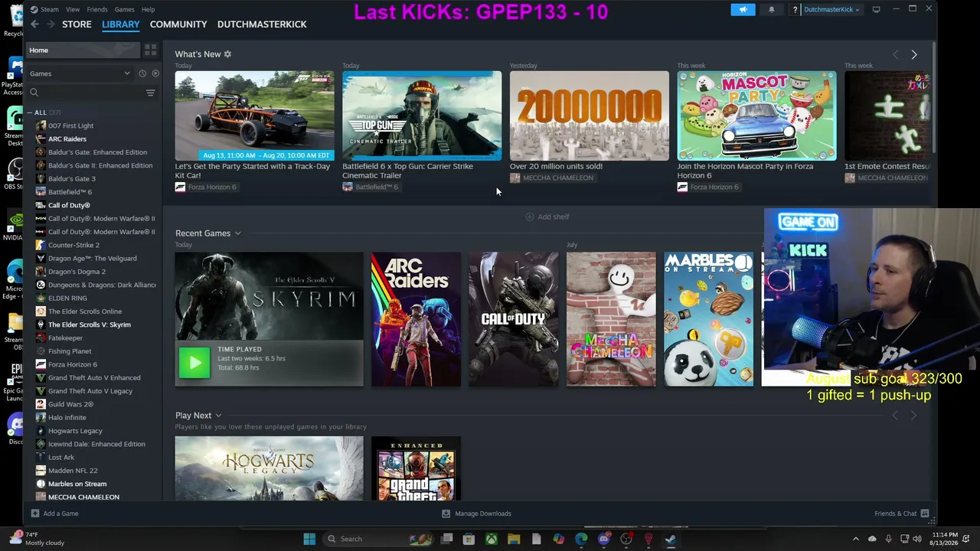Open the Hogwarts Legacy Play Next cover
Screen dimensions: 980x551
point(269,468)
